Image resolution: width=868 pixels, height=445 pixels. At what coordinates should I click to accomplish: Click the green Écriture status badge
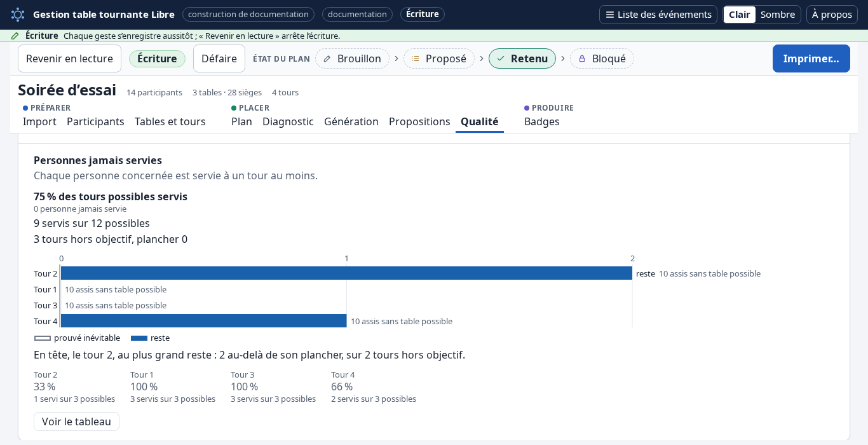(157, 58)
